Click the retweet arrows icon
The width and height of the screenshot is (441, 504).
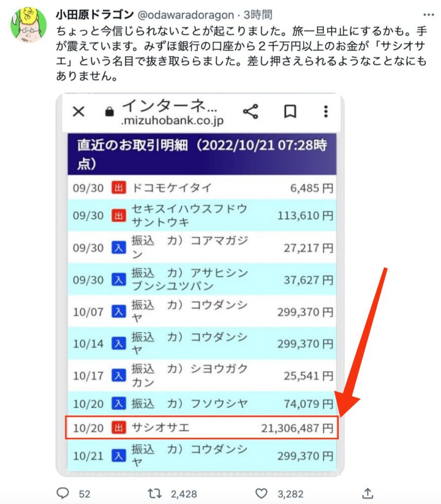click(155, 493)
